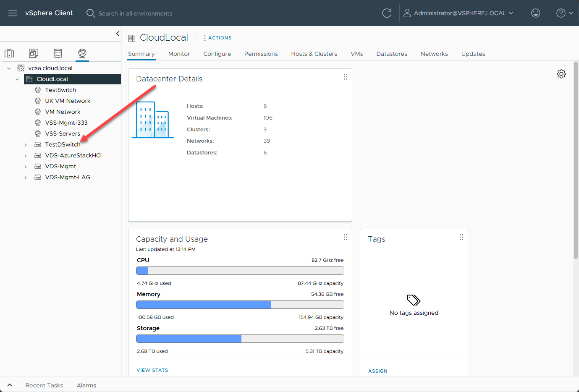Expand the TestDSwitch tree node
The height and width of the screenshot is (392, 579).
pos(26,145)
